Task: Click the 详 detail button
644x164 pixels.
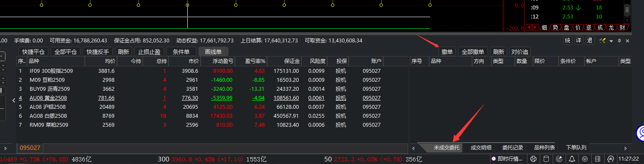Action: (x=579, y=41)
